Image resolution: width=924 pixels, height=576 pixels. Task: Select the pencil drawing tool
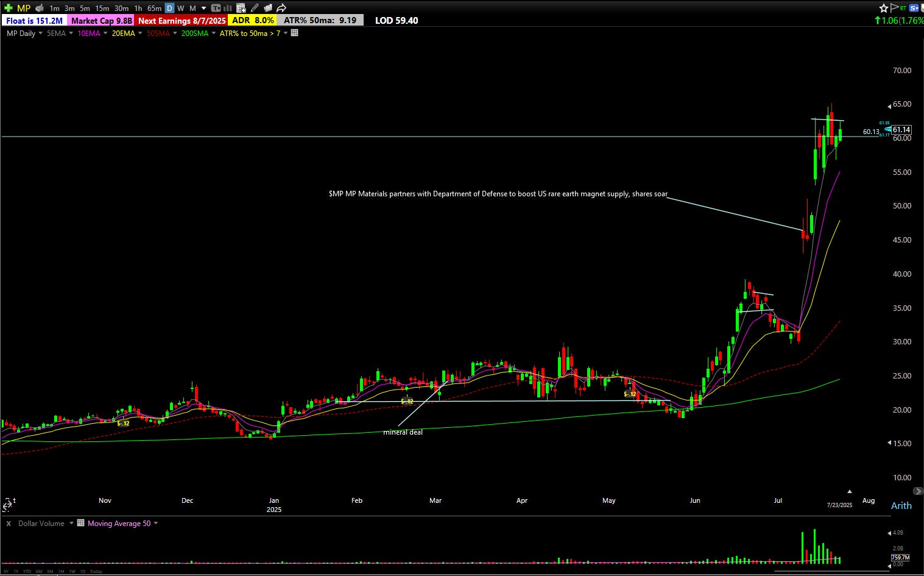point(254,8)
